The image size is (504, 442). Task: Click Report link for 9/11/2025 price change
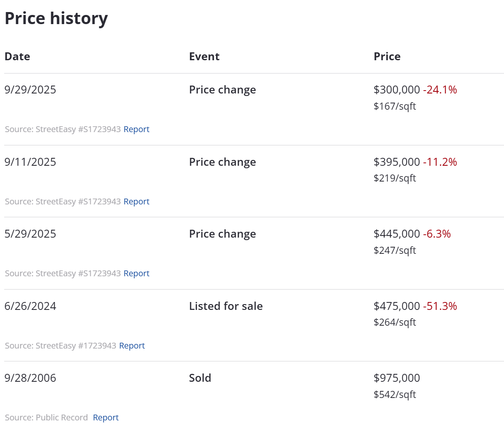[x=136, y=201]
